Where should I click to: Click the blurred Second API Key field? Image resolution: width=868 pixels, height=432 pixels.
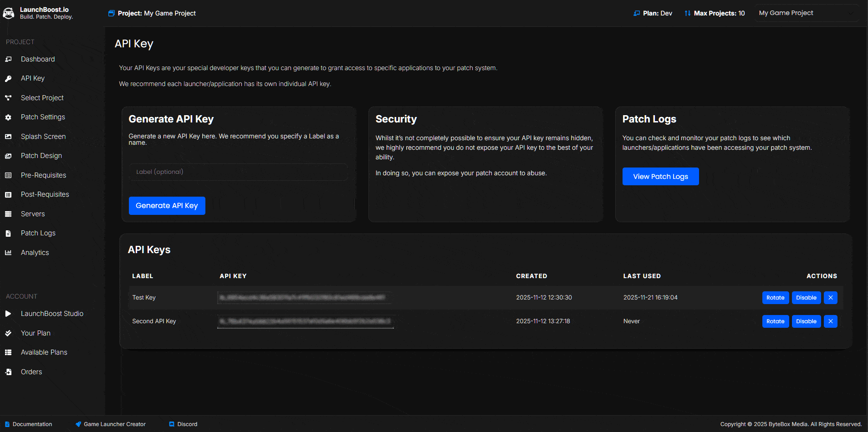[306, 321]
